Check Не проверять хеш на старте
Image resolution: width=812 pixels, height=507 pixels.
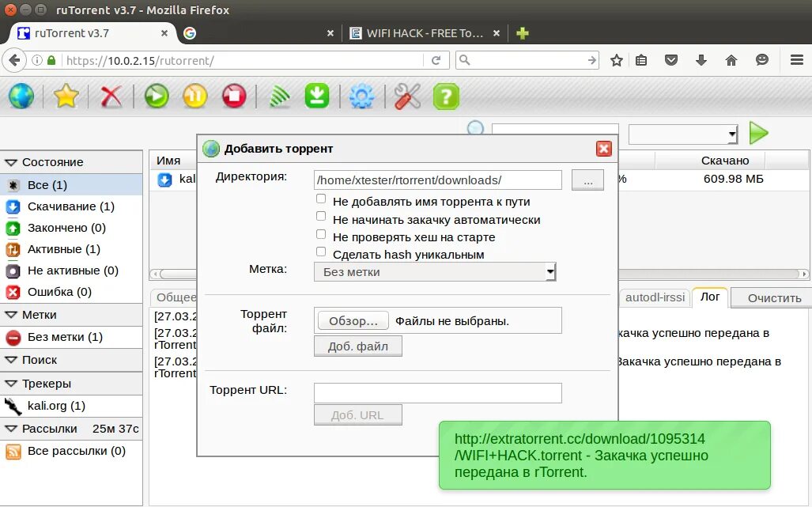tap(321, 234)
